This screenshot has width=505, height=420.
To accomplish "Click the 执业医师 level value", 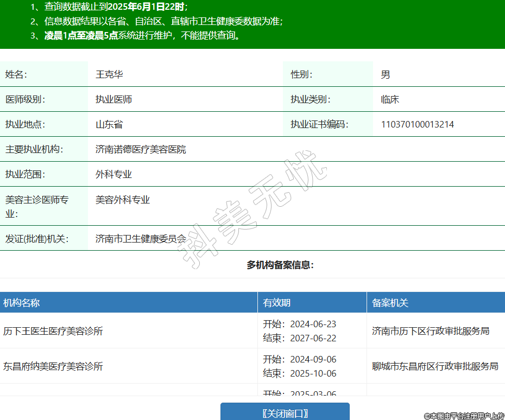I will [x=113, y=99].
